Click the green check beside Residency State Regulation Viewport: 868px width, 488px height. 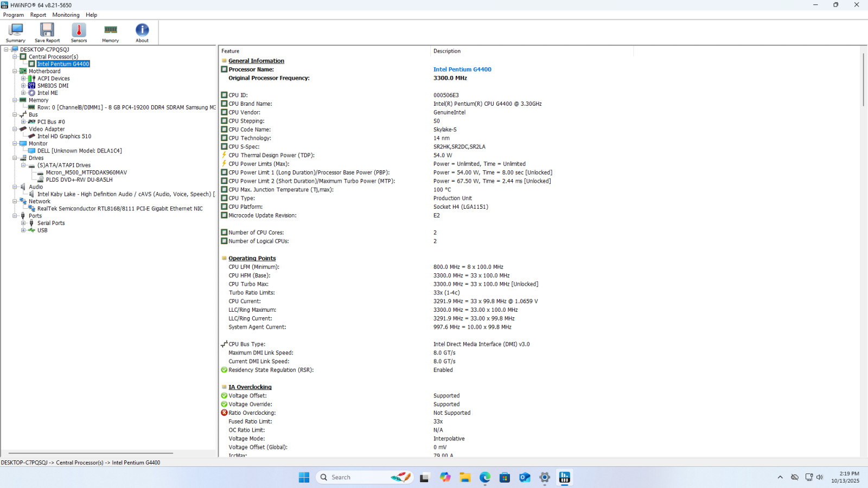(224, 370)
